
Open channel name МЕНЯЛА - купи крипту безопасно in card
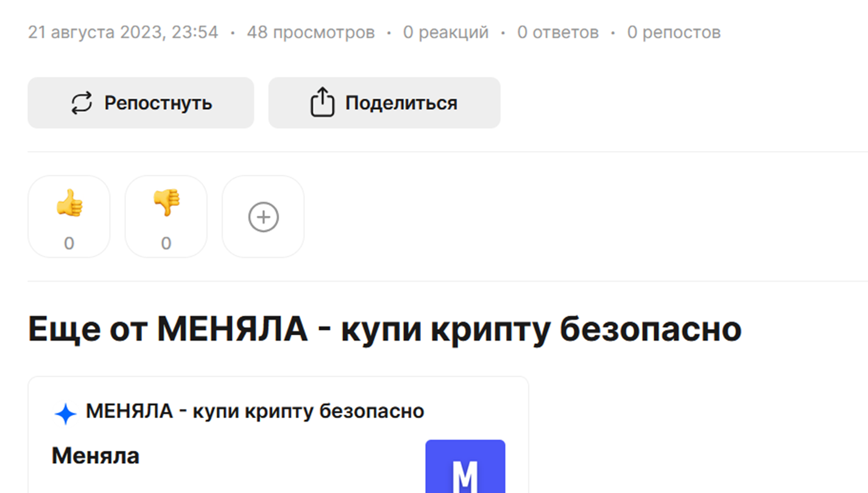pyautogui.click(x=255, y=411)
